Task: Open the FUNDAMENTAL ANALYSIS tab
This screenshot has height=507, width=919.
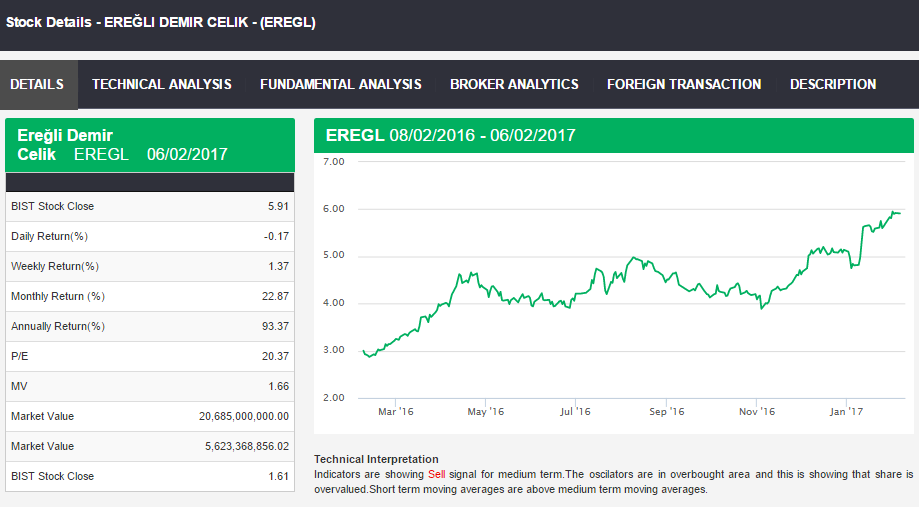Action: 341,84
